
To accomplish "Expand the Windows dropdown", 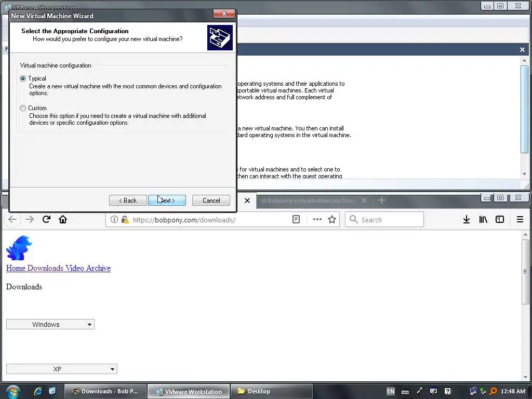I will click(x=50, y=324).
